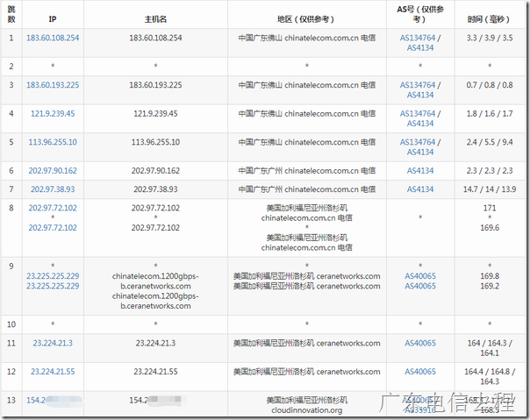This screenshot has width=530, height=420.
Task: Click the 时间（毫秒）column header
Action: click(x=489, y=19)
